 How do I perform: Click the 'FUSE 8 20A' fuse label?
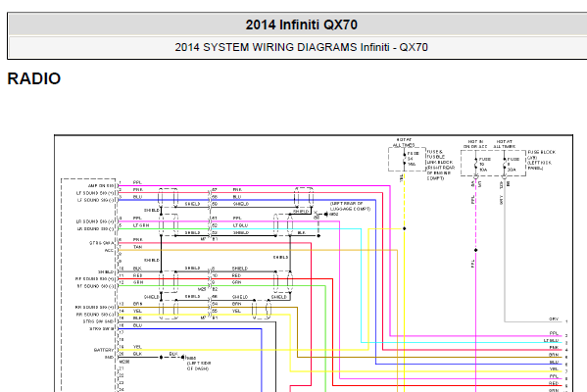514,165
